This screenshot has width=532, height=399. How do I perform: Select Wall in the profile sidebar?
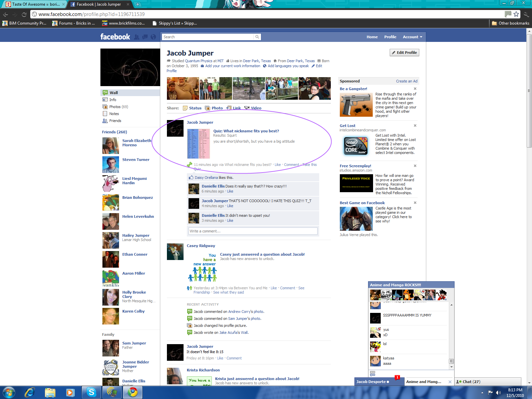click(130, 93)
